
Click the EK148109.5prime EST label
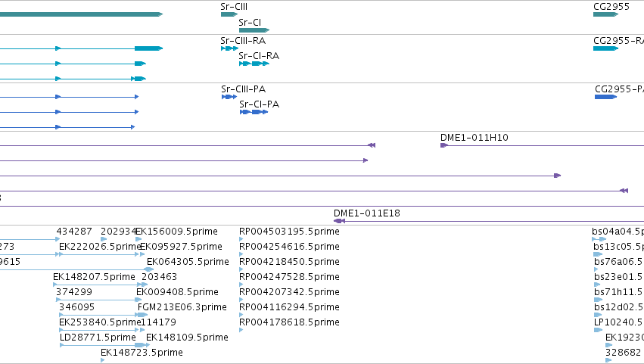[187, 338]
